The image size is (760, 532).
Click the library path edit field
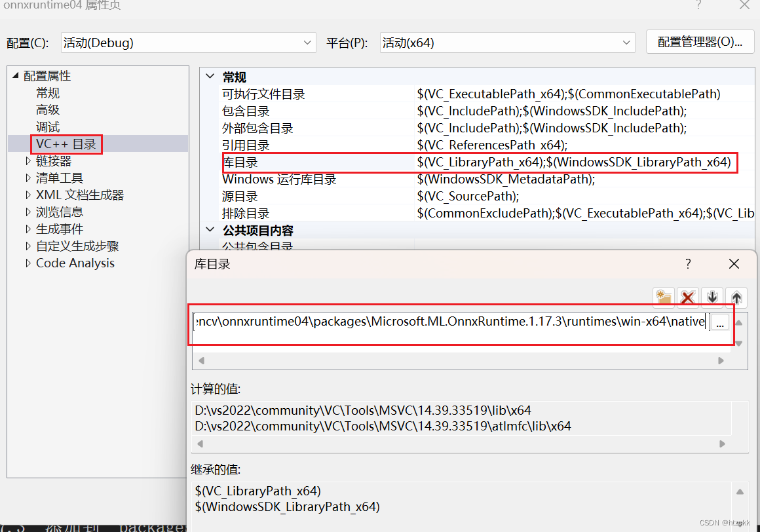point(451,322)
